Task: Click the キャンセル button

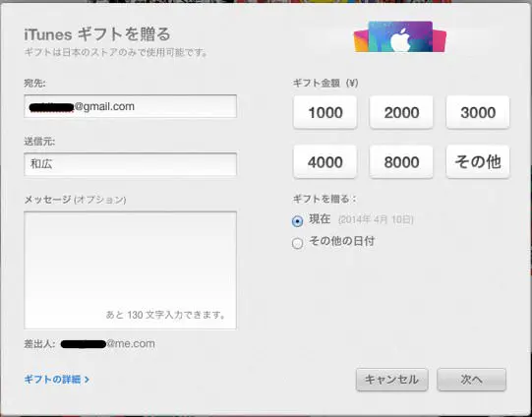Action: [x=392, y=380]
